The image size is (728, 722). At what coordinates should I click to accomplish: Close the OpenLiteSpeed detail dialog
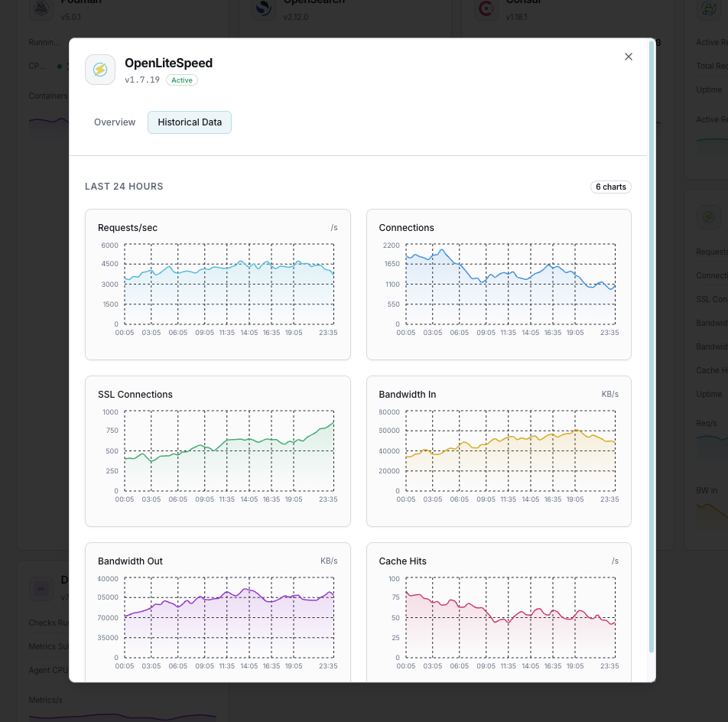pyautogui.click(x=628, y=57)
